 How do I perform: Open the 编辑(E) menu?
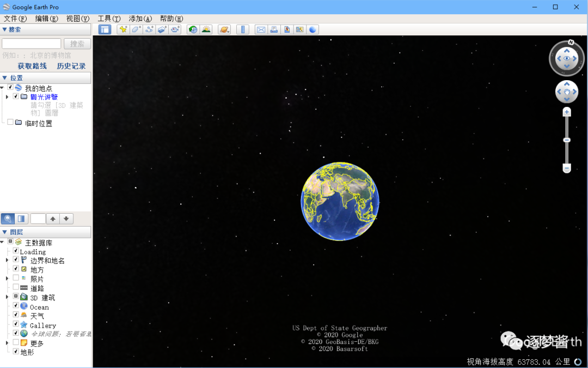(x=46, y=19)
